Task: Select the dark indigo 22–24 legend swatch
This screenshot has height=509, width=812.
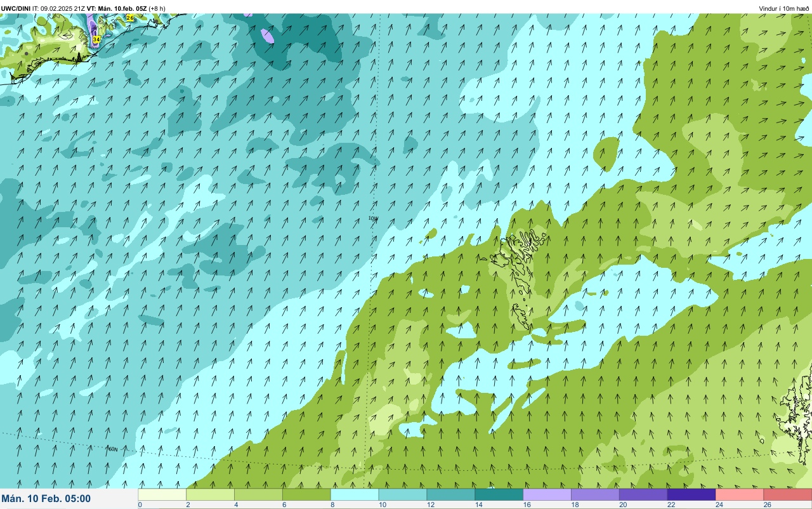Action: tap(693, 494)
